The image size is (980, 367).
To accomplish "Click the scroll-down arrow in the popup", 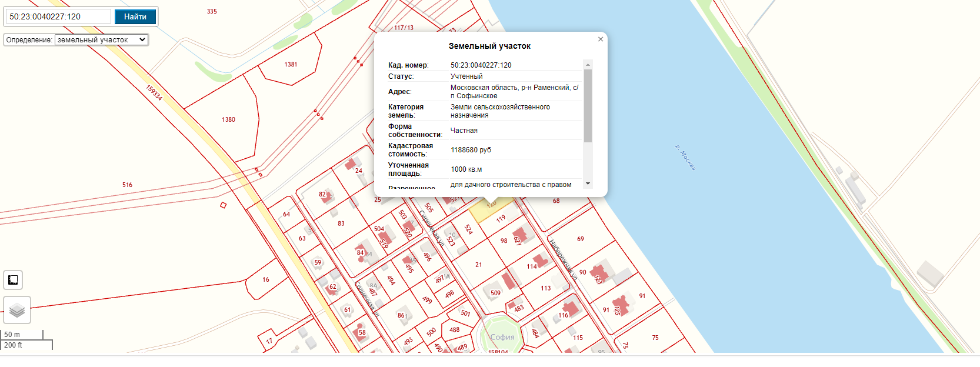I will pyautogui.click(x=588, y=183).
